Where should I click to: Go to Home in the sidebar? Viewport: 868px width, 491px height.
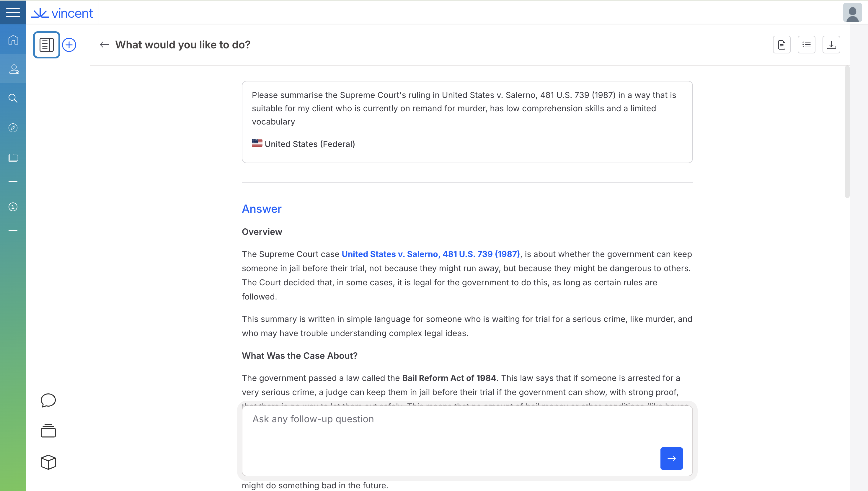[13, 40]
